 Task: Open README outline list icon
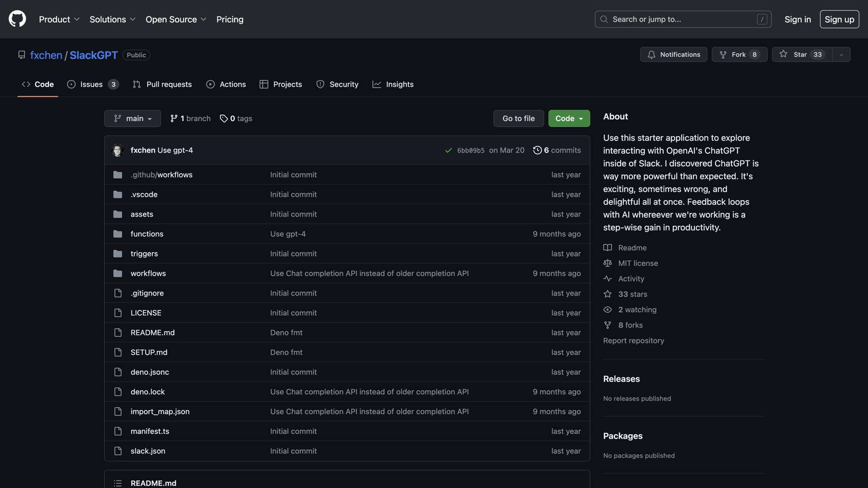(118, 483)
